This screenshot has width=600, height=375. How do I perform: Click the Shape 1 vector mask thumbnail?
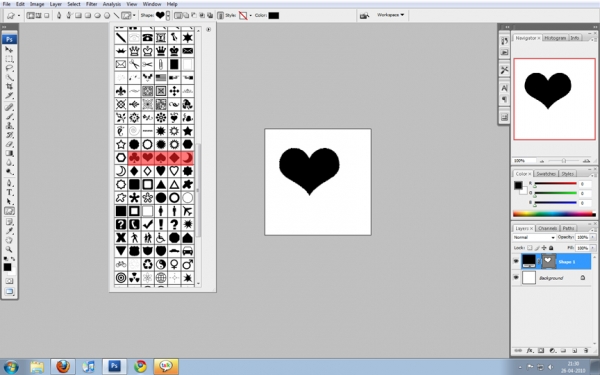[548, 261]
